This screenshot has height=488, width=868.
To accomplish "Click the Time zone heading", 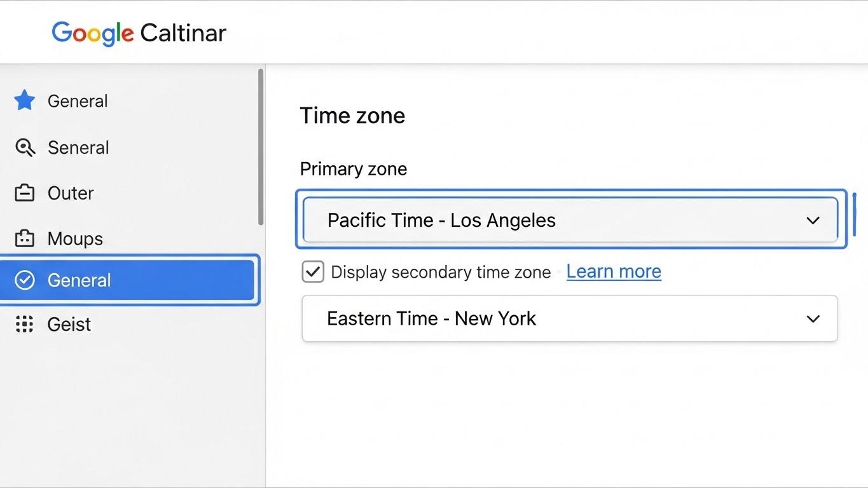I will (352, 116).
